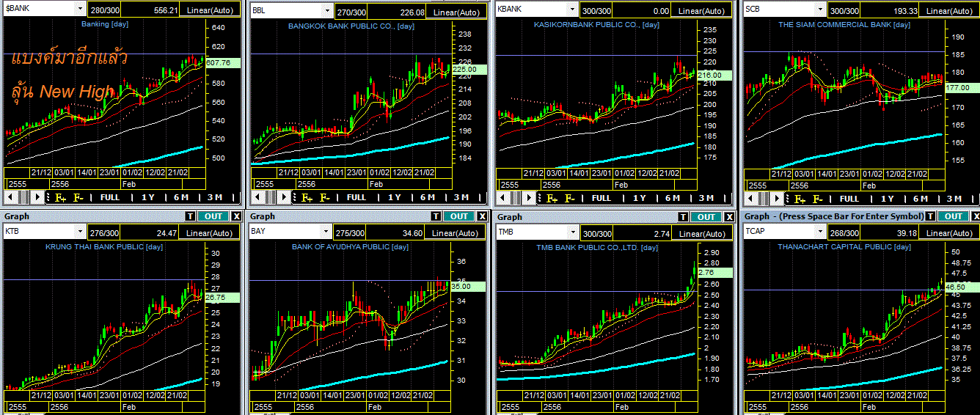Click right scroll arrow below $BANK chart

click(x=38, y=197)
